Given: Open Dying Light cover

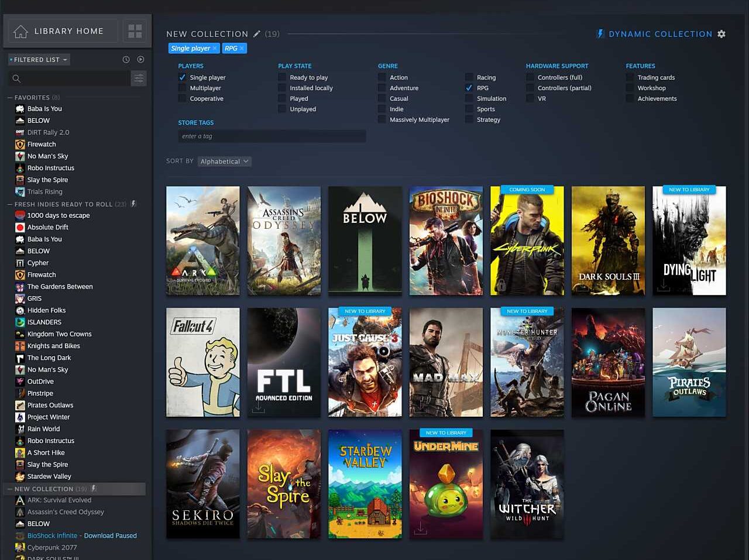Looking at the screenshot, I should [689, 241].
